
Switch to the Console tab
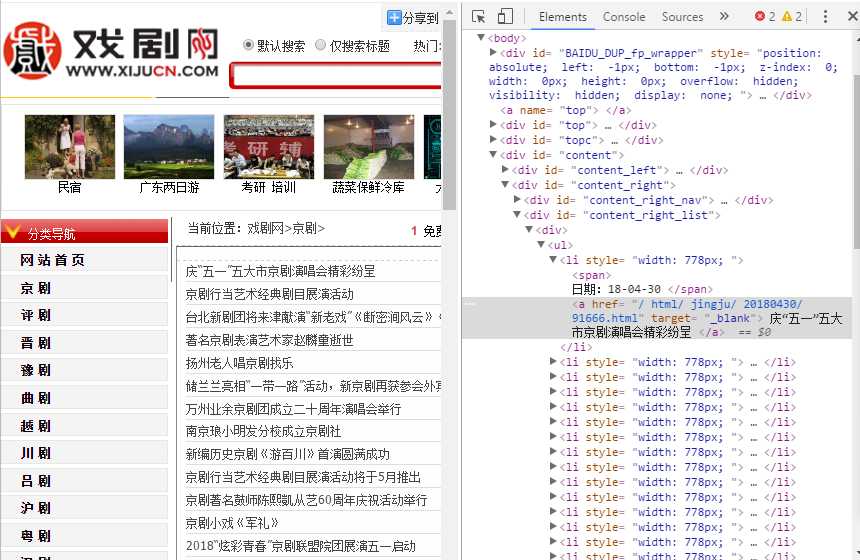(x=624, y=17)
